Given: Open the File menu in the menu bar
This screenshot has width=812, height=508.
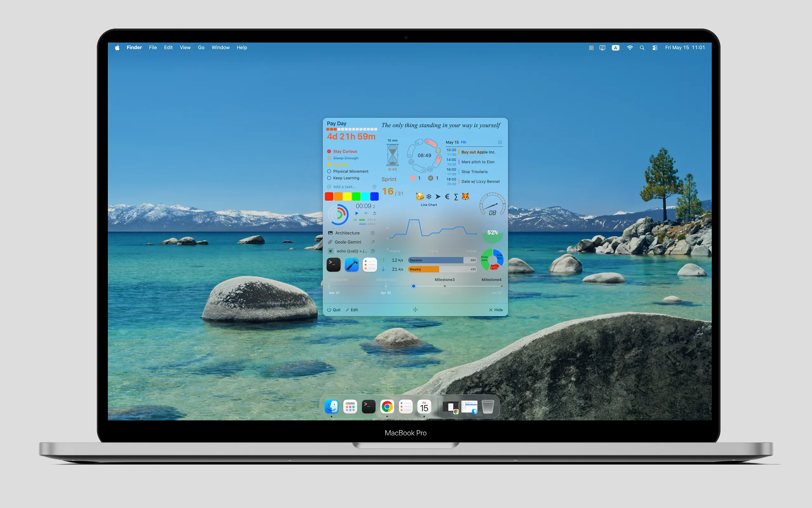Looking at the screenshot, I should pos(153,48).
